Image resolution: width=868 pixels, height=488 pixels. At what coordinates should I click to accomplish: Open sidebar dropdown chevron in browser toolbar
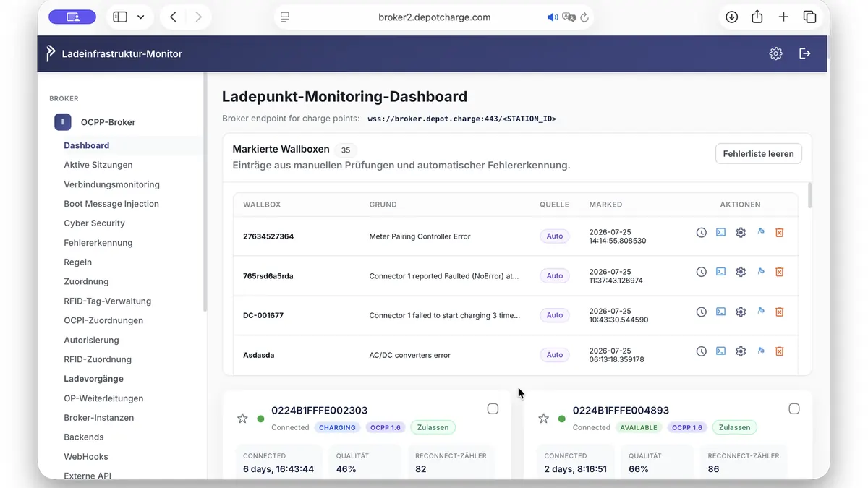pos(140,17)
